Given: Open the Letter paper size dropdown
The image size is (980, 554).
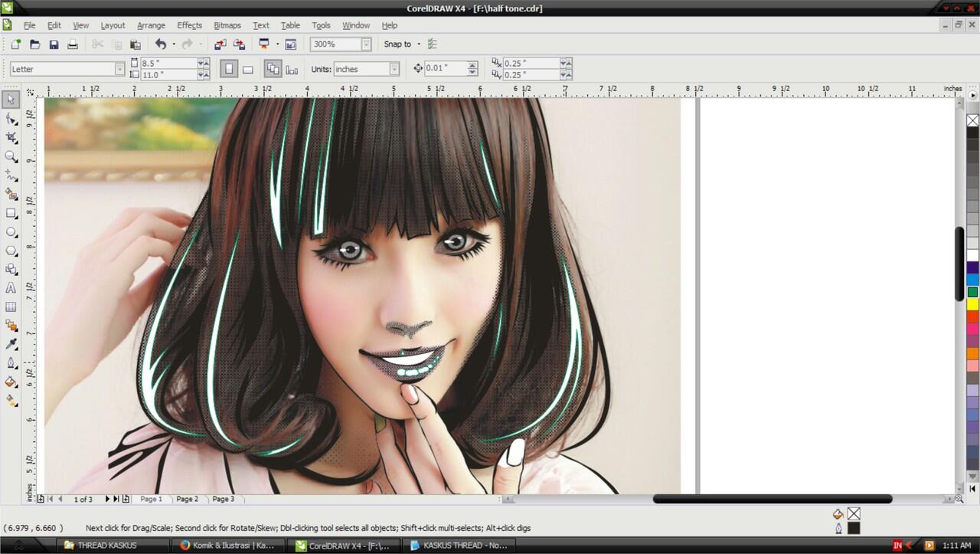Looking at the screenshot, I should coord(119,69).
